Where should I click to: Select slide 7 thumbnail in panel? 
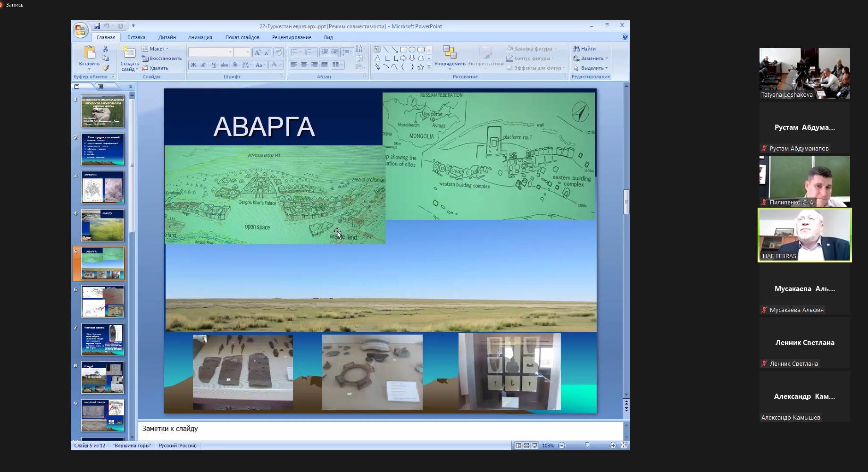[x=102, y=339]
